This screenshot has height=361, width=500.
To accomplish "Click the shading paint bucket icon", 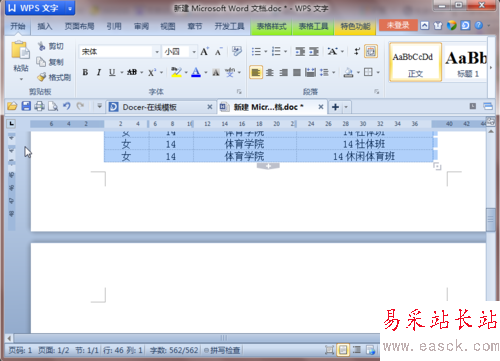I will [348, 72].
